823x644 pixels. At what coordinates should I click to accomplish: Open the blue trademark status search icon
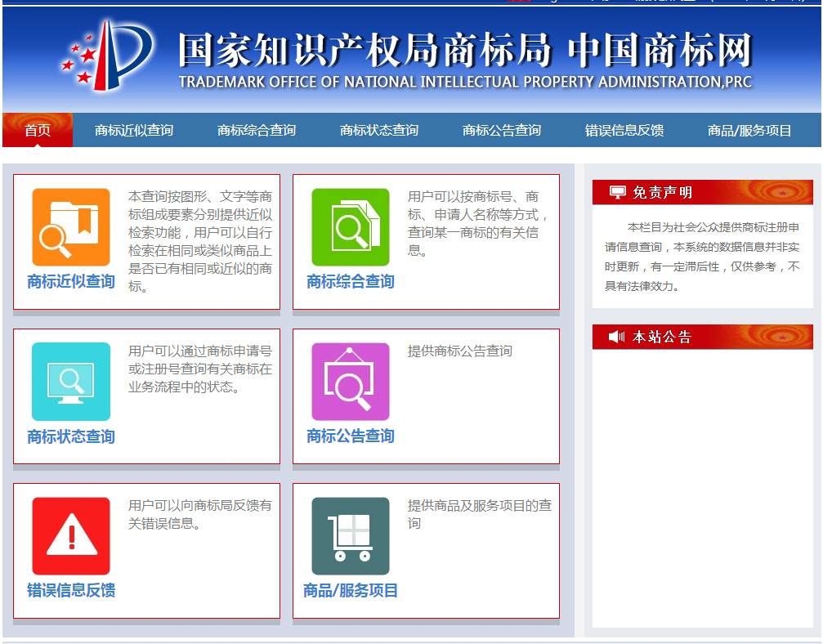pyautogui.click(x=71, y=382)
